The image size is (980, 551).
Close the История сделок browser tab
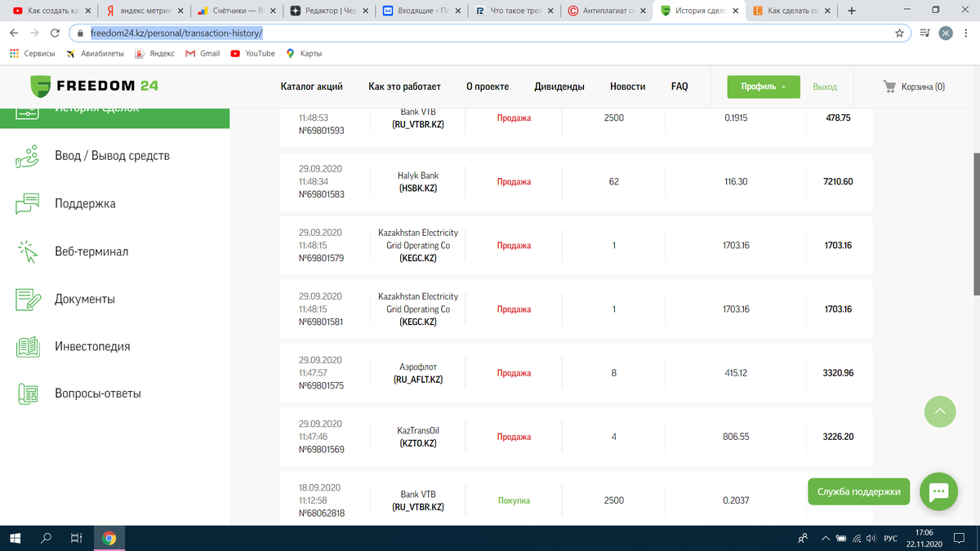[734, 11]
